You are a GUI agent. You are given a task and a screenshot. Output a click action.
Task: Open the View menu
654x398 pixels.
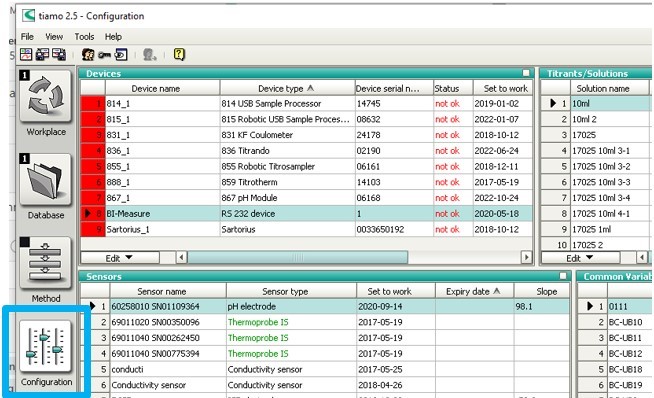[54, 37]
